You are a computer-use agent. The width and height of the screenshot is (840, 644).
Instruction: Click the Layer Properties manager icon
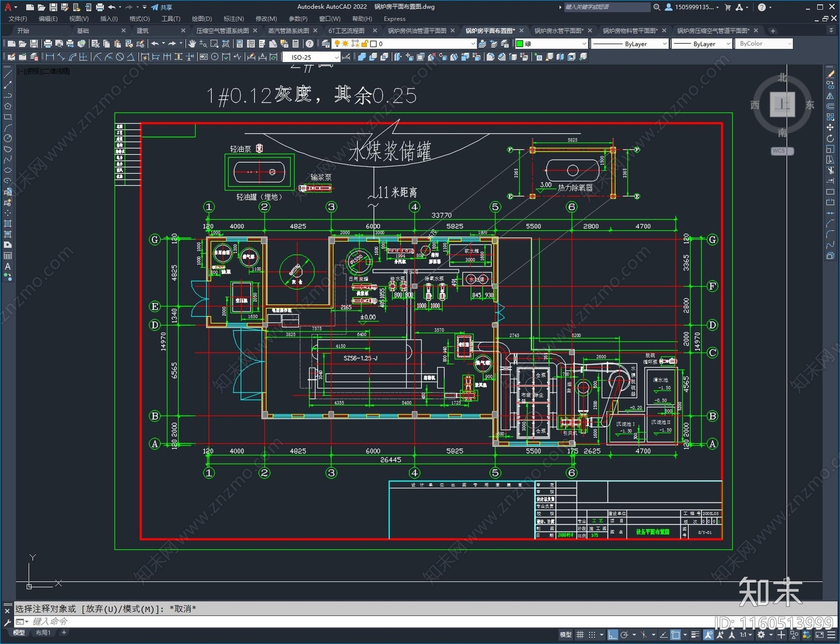[x=325, y=44]
